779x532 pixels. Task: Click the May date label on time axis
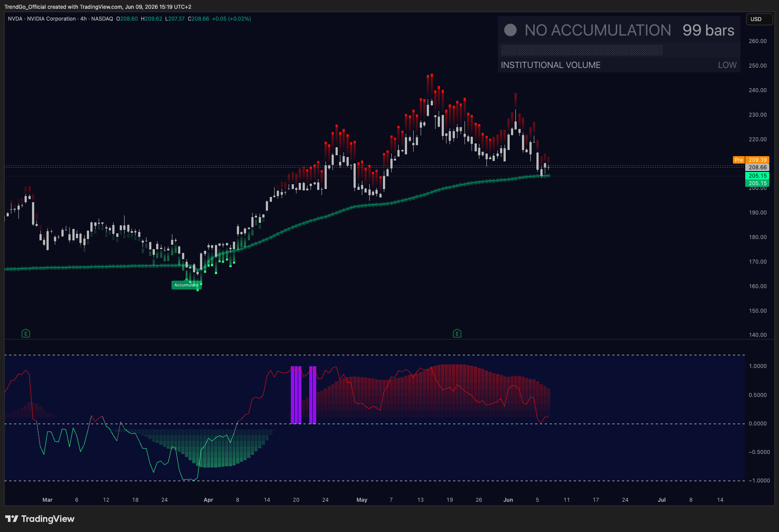click(362, 500)
